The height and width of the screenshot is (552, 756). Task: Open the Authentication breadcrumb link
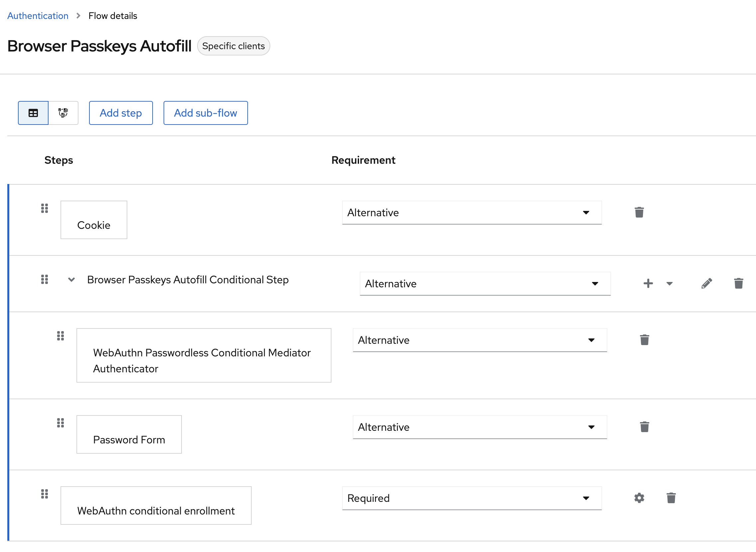(38, 16)
